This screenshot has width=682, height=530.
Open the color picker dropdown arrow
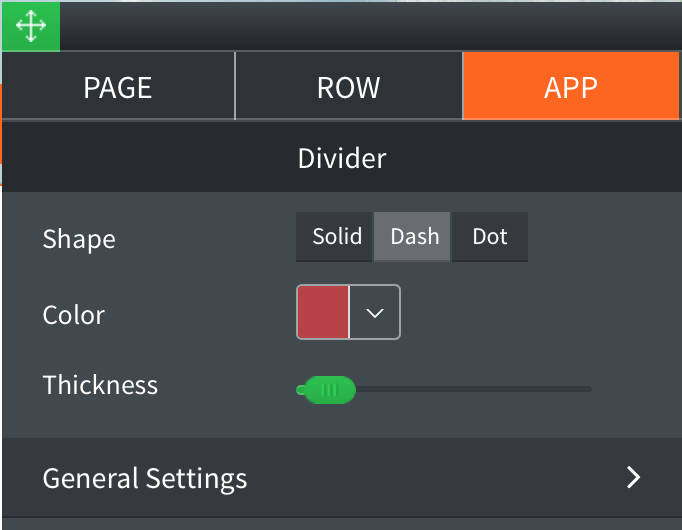point(374,312)
